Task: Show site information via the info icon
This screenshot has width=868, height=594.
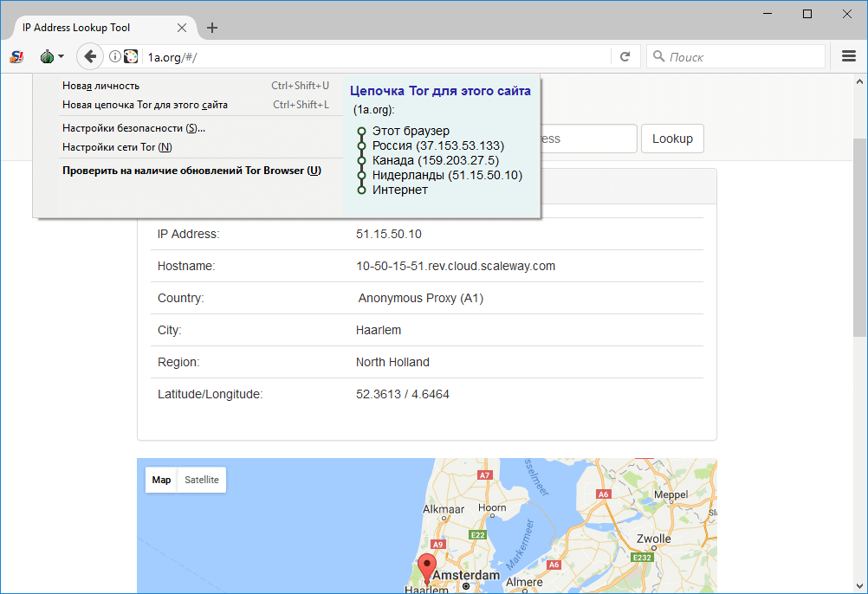Action: click(114, 57)
